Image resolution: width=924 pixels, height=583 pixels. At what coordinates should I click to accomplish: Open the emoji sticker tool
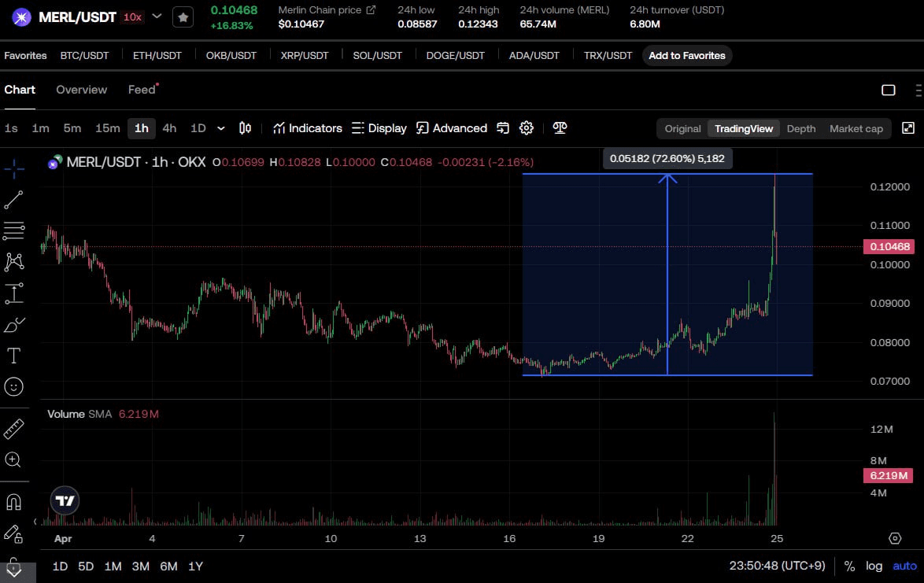(14, 387)
